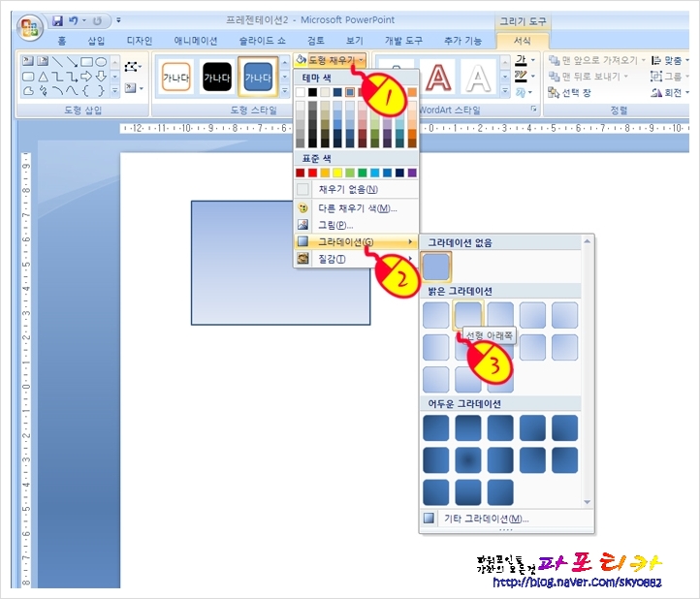The image size is (700, 599).
Task: Go to the 슬라이드 쇼 tab
Action: tap(262, 41)
